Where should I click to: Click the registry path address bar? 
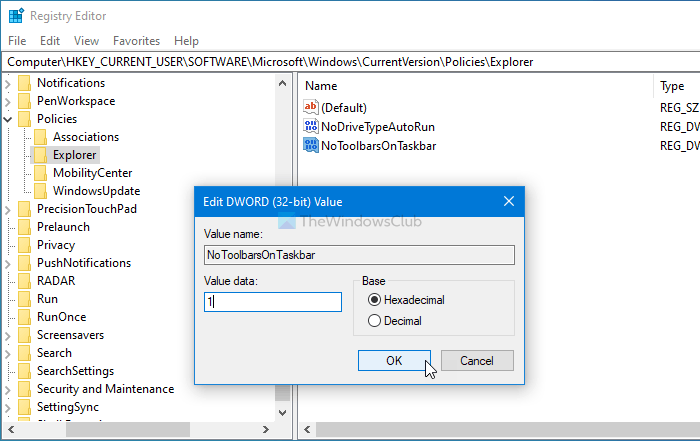click(x=350, y=62)
